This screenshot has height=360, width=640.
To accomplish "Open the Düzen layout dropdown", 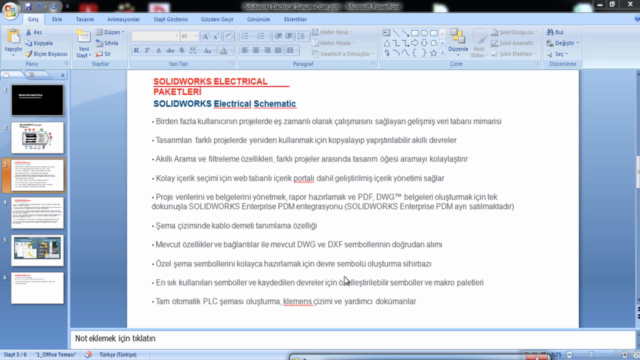I will click(111, 32).
